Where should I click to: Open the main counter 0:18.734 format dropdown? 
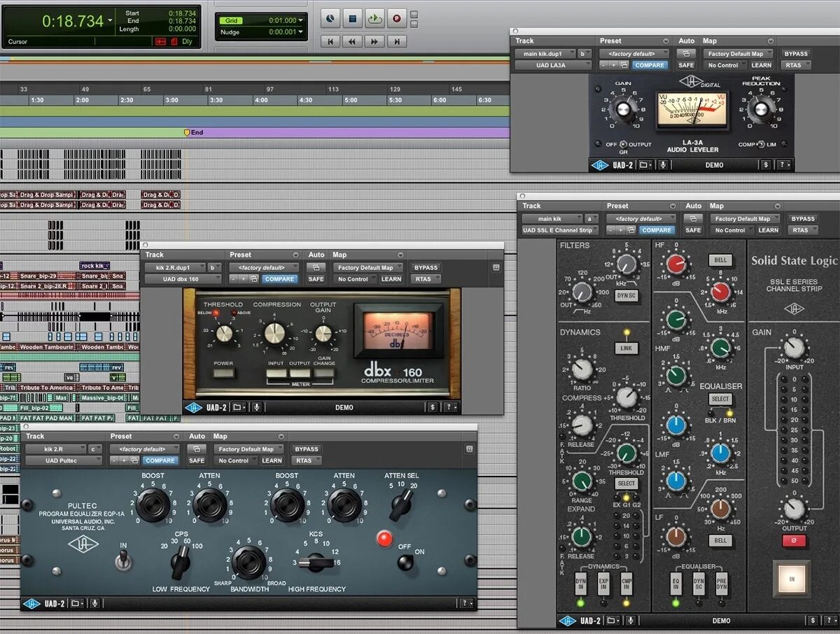click(x=109, y=21)
